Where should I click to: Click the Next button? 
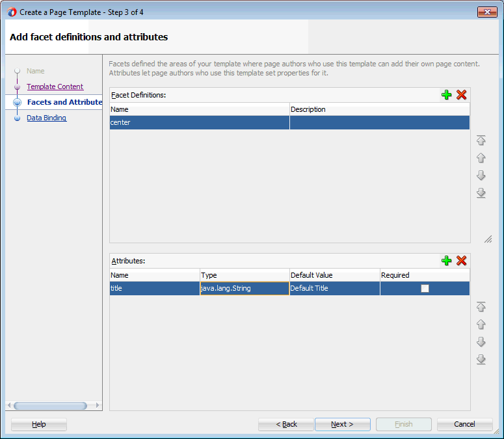pyautogui.click(x=343, y=424)
